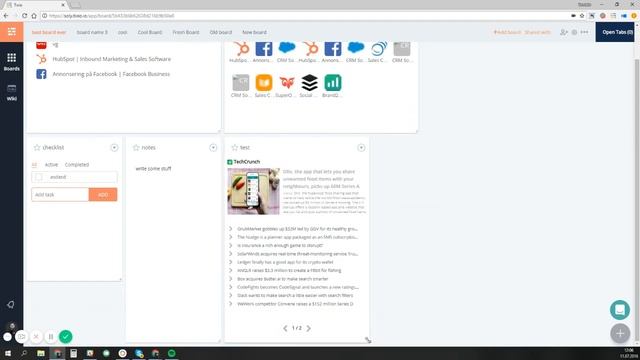Open 'Annonsering på Facebook | Facebook Business' link

pyautogui.click(x=111, y=74)
